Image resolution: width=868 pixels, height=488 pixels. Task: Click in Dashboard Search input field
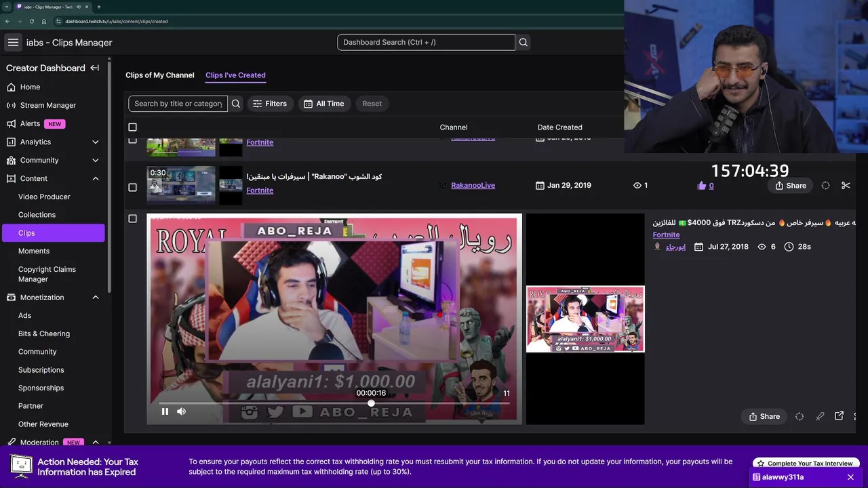tap(426, 42)
